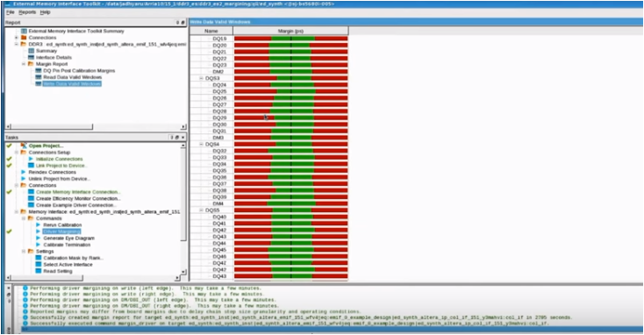Collapse the DQS3 group in margin table

[x=201, y=78]
